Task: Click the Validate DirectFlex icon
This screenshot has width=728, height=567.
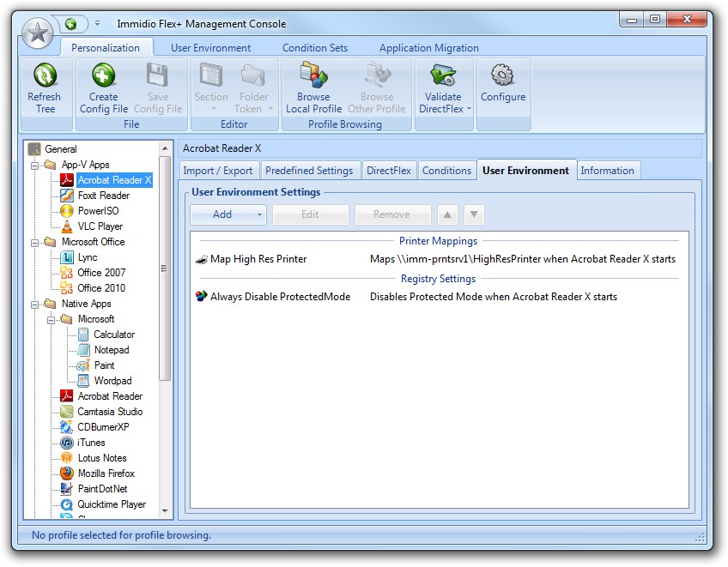Action: (x=443, y=75)
